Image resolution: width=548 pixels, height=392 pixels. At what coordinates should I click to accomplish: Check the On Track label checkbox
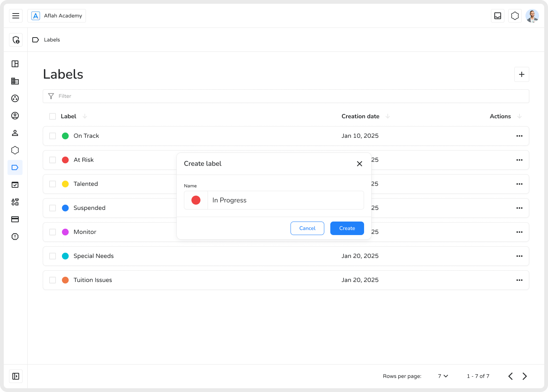coord(53,136)
